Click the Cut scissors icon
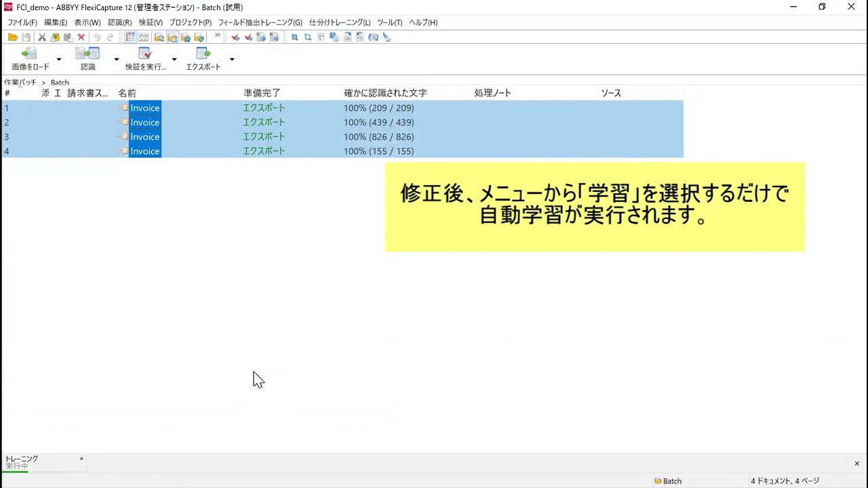Image resolution: width=868 pixels, height=488 pixels. point(41,37)
